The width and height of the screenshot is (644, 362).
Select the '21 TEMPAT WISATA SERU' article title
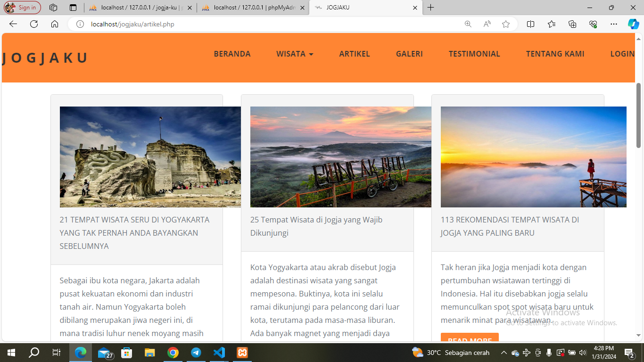(x=134, y=233)
